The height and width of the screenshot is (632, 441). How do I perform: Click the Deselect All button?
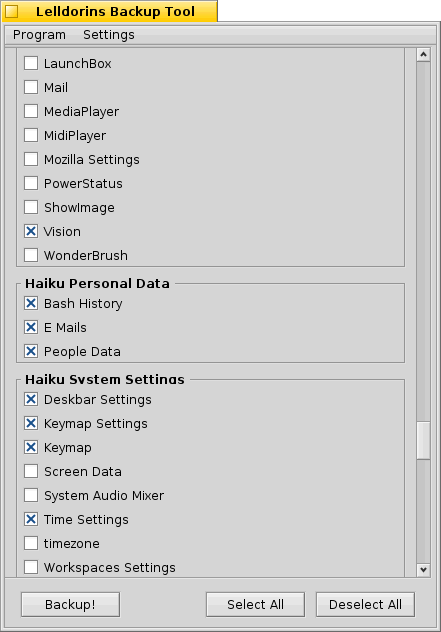(365, 604)
